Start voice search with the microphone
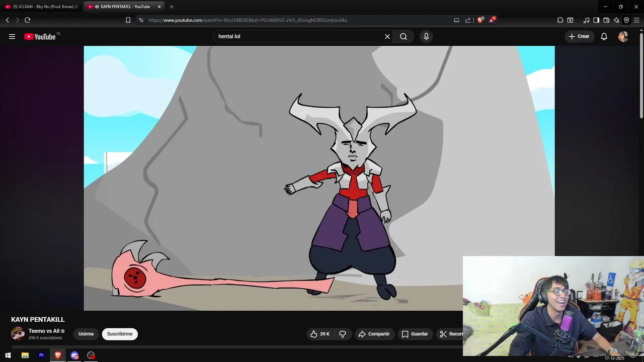The width and height of the screenshot is (644, 362). (426, 36)
